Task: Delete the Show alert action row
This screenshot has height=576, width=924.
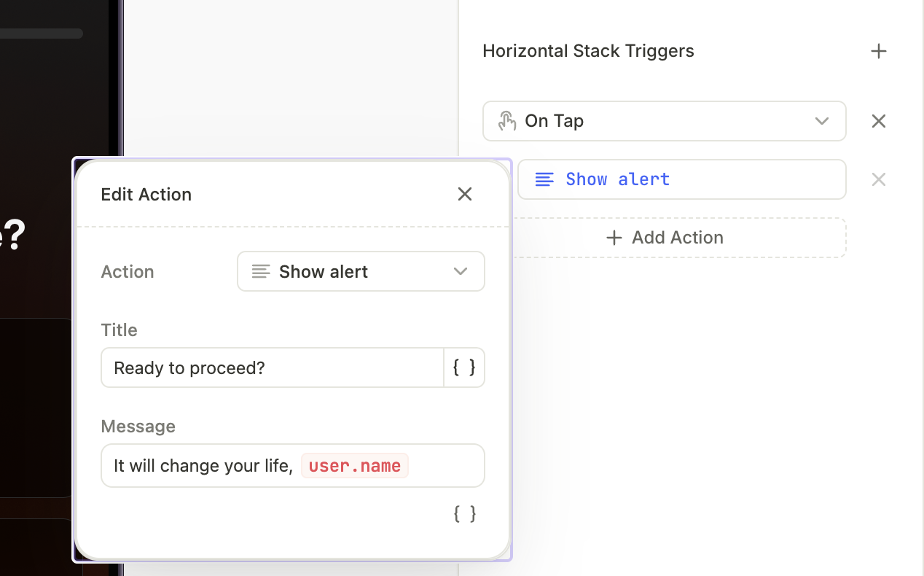Action: point(879,179)
